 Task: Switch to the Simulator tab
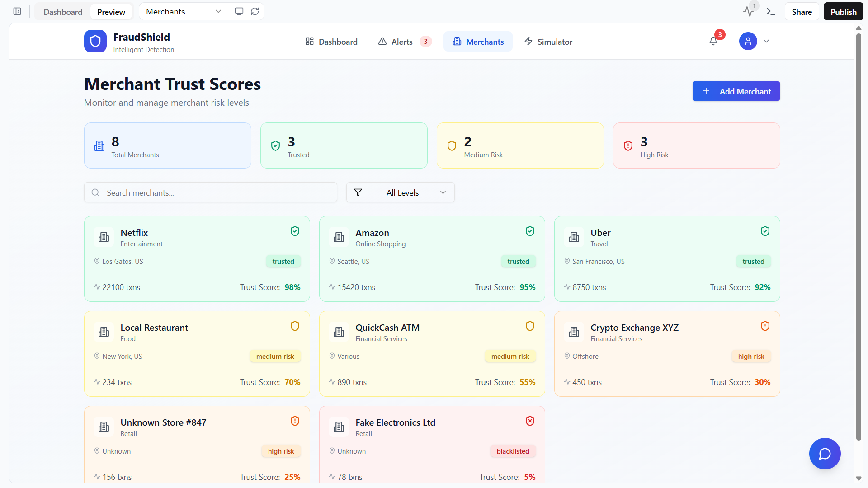[x=548, y=41]
